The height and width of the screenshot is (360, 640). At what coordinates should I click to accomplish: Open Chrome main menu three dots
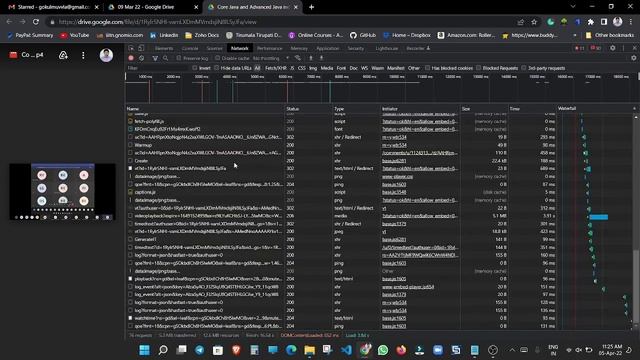(x=631, y=22)
